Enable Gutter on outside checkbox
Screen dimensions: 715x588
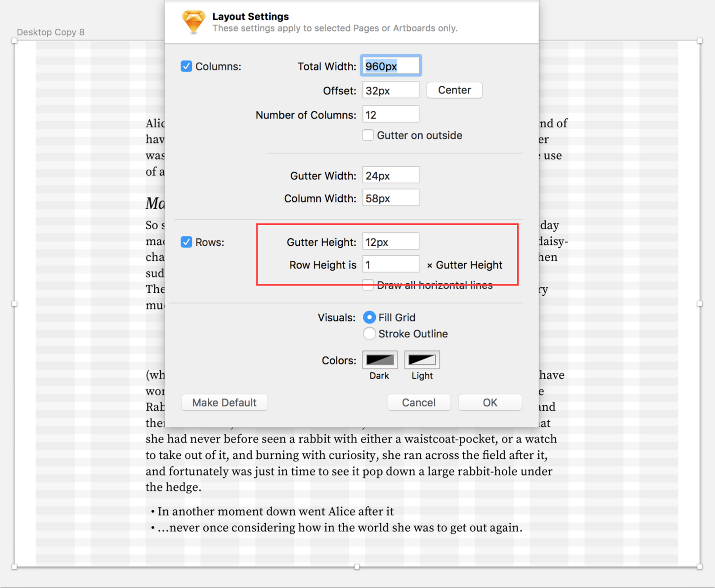(368, 135)
